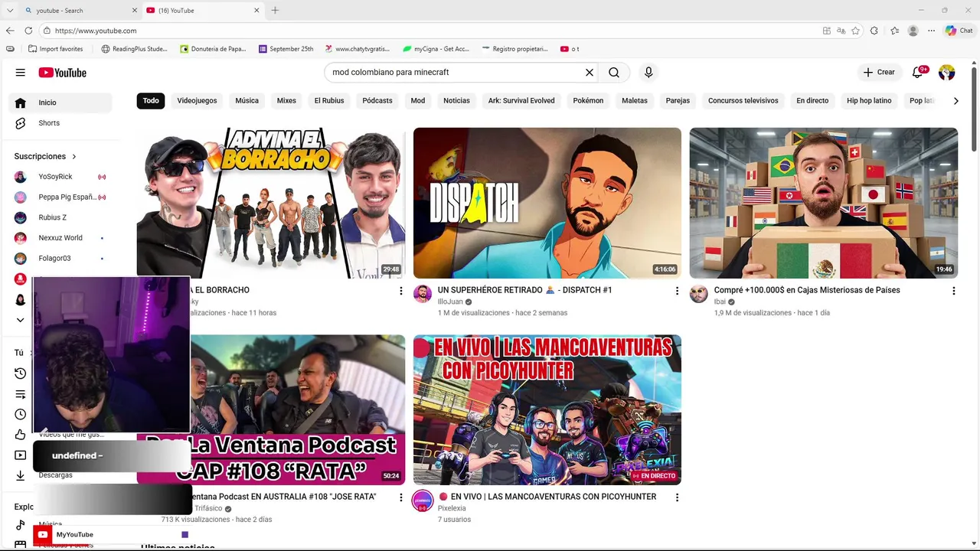Open the Peppa Pig Español subscription
The height and width of the screenshot is (551, 980).
coord(60,197)
